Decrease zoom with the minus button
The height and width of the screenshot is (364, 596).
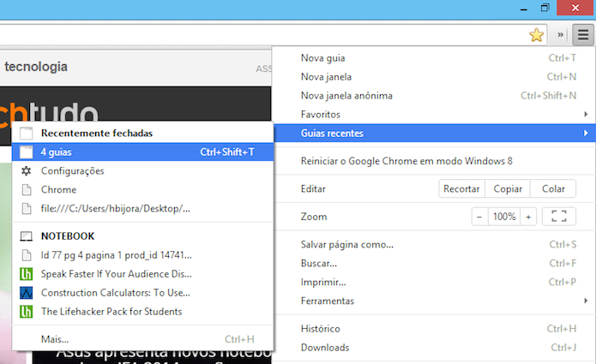click(x=479, y=217)
